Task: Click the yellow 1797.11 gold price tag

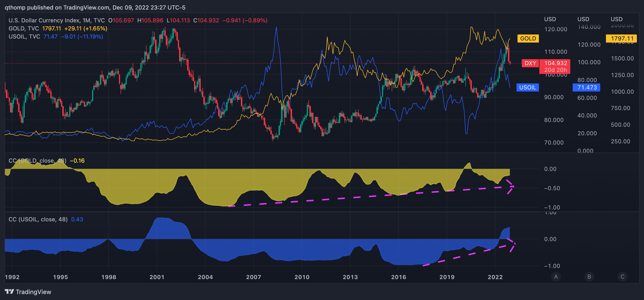Action: [x=621, y=39]
